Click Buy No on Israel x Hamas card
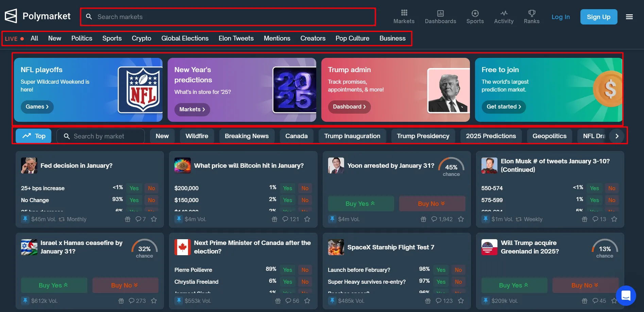Screen dimensions: 644x312 [125, 285]
